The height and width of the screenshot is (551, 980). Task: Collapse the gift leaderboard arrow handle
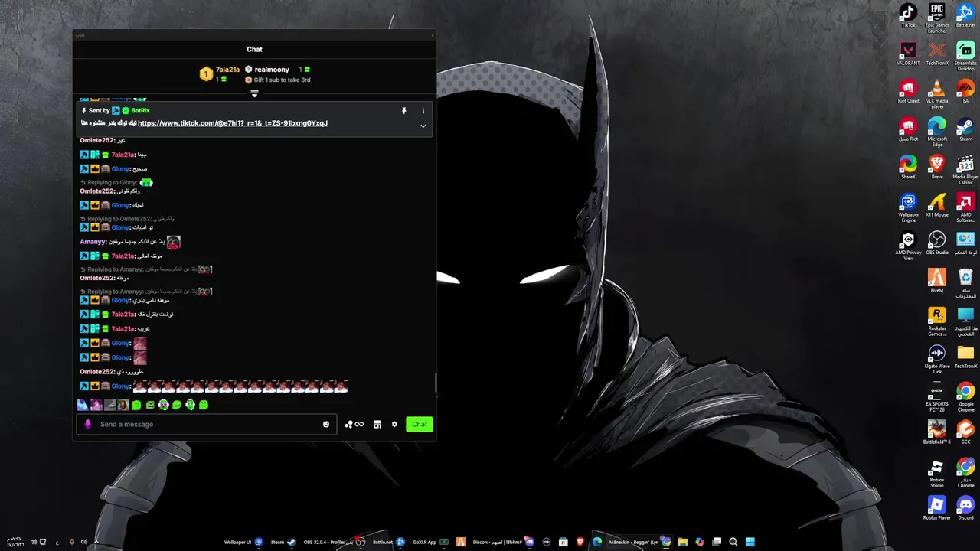[254, 94]
